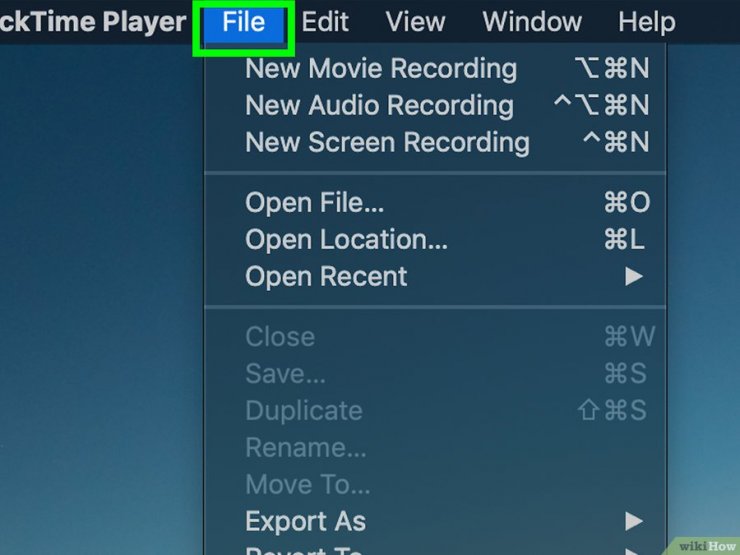Click the dimmed Duplicate menu item

pos(435,411)
